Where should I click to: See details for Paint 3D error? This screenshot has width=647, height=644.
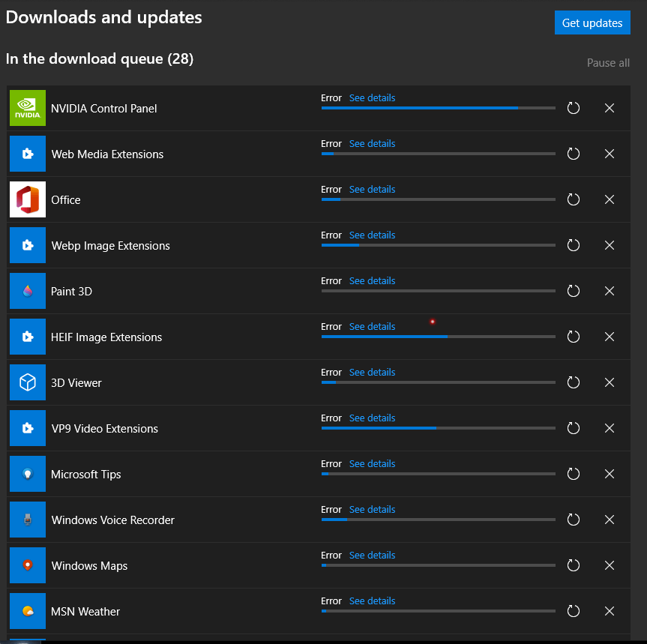coord(372,281)
